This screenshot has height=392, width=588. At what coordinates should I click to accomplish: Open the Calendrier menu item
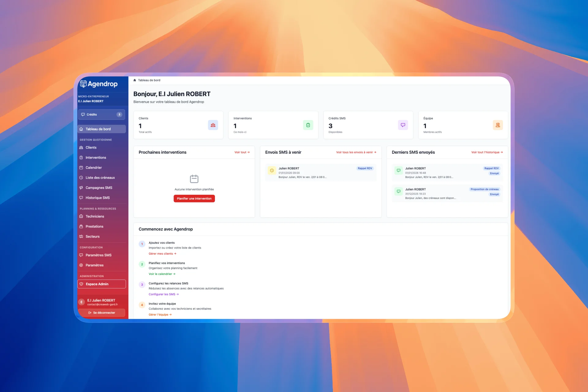click(93, 168)
